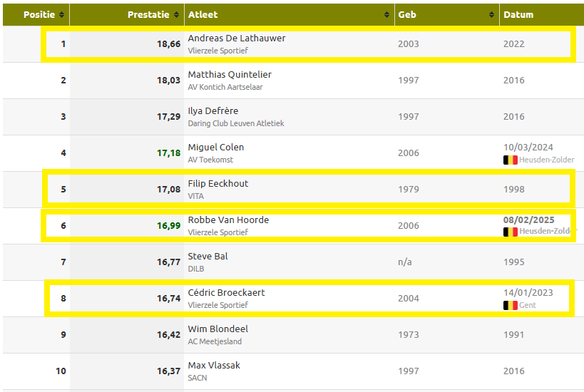View Robbe Van Hoorde's details
This screenshot has width=584, height=392.
[x=228, y=220]
